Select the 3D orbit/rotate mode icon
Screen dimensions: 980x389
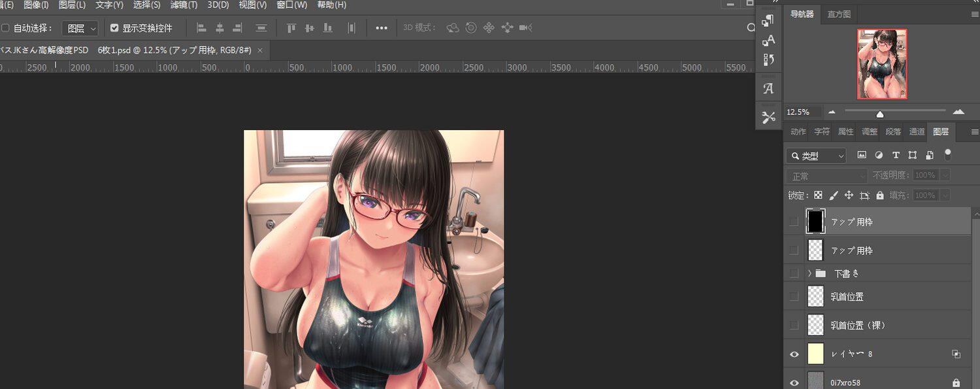453,28
